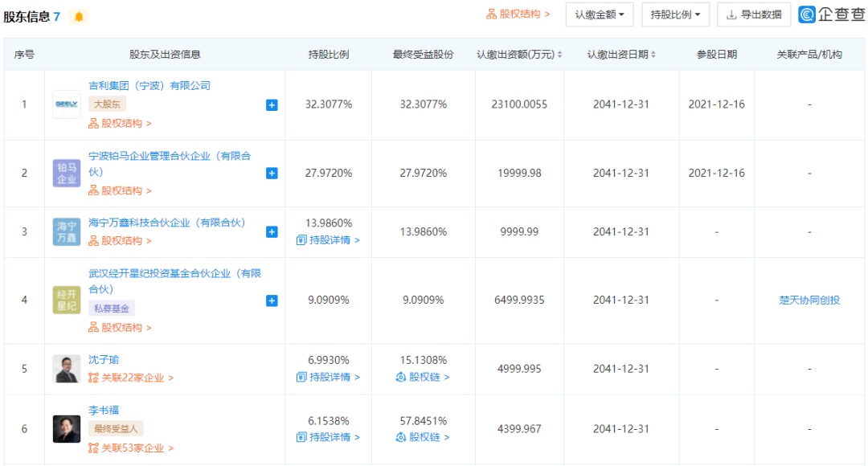
Task: View 股权结构 under 宁波铂马企业管理合伙企业
Action: [x=120, y=191]
